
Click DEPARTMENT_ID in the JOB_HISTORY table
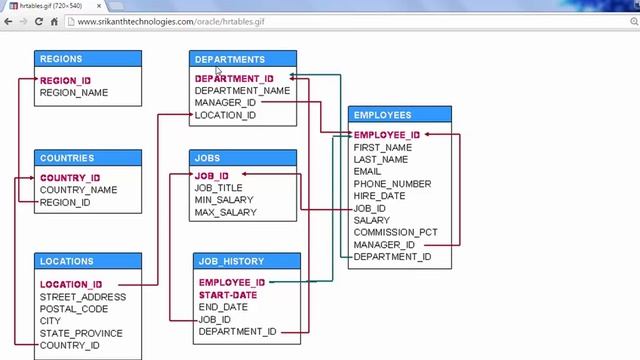click(x=238, y=331)
